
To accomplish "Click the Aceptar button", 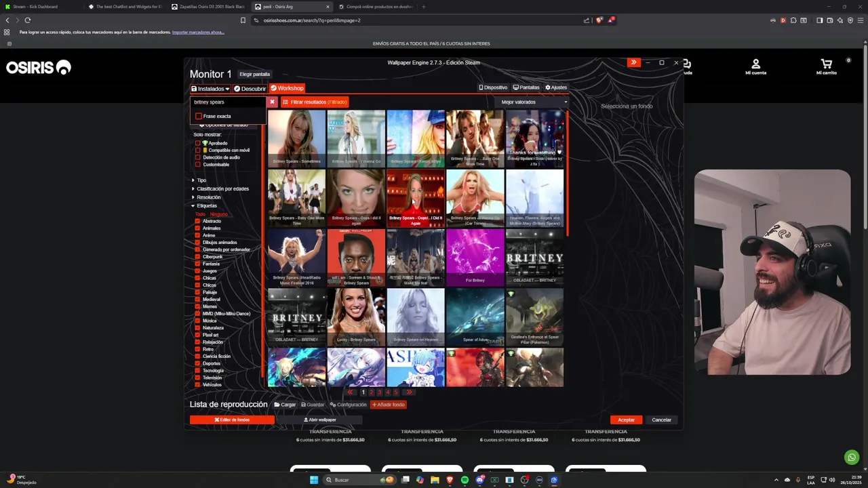I will coord(626,420).
